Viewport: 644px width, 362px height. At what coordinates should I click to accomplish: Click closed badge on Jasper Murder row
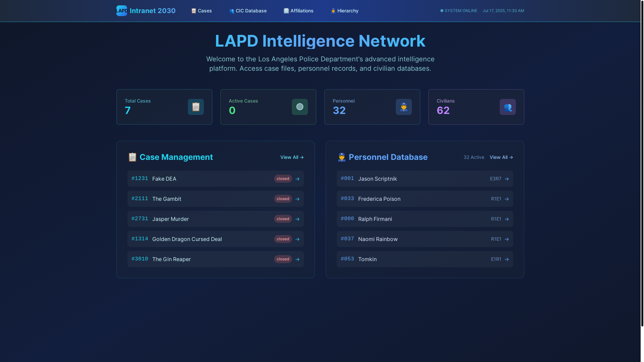coord(283,219)
